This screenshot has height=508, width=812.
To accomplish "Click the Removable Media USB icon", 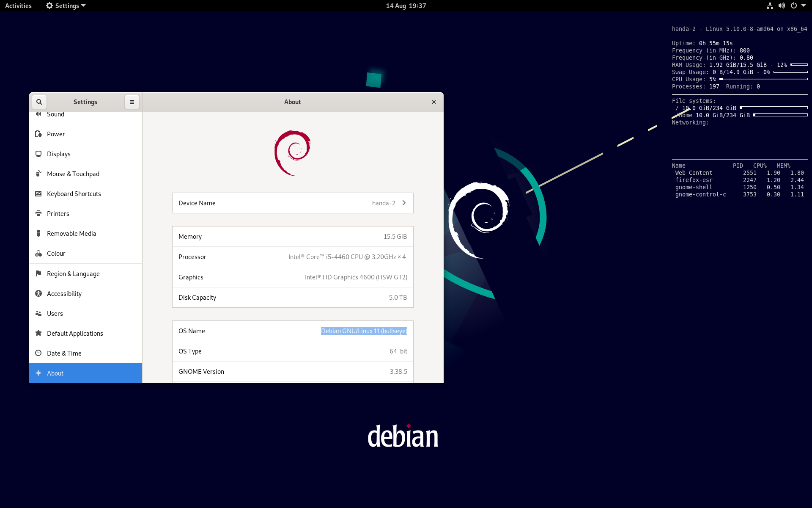I will pos(38,234).
